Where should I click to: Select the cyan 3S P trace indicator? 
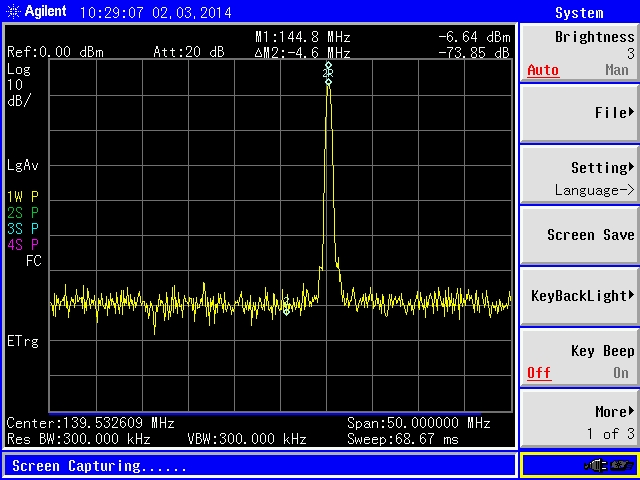(x=22, y=229)
